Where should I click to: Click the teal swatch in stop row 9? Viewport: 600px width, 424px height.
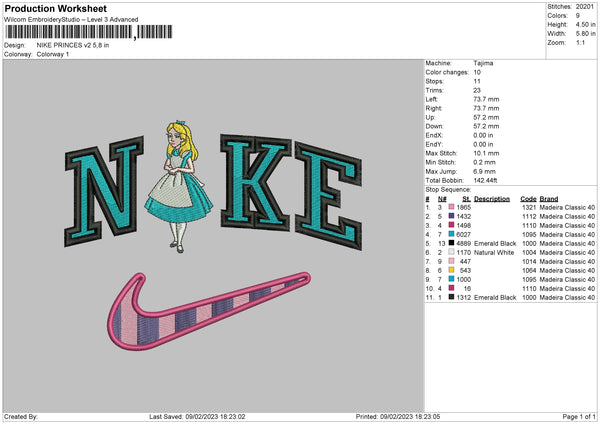452,279
